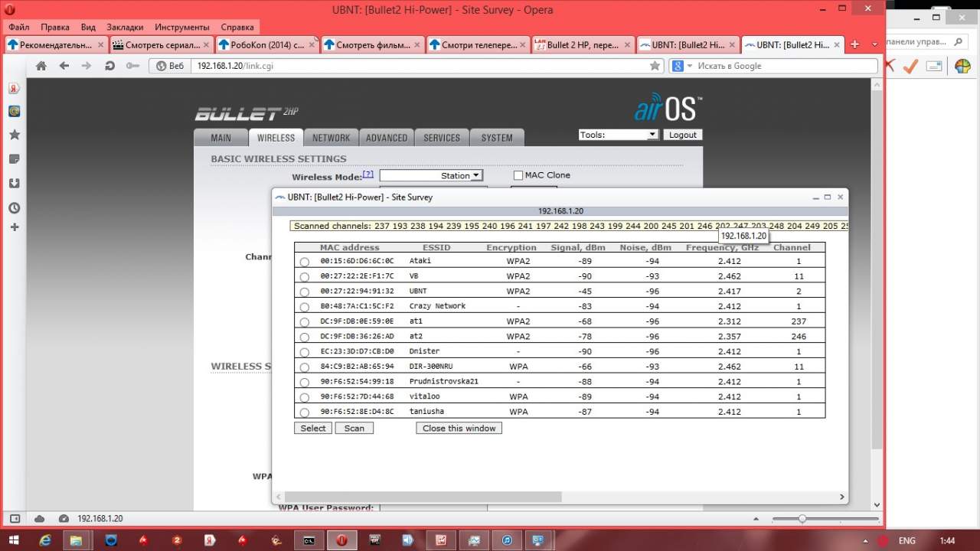Screen dimensions: 980x551
Task: Add a new panel with sidebar plus
Action: (x=14, y=227)
